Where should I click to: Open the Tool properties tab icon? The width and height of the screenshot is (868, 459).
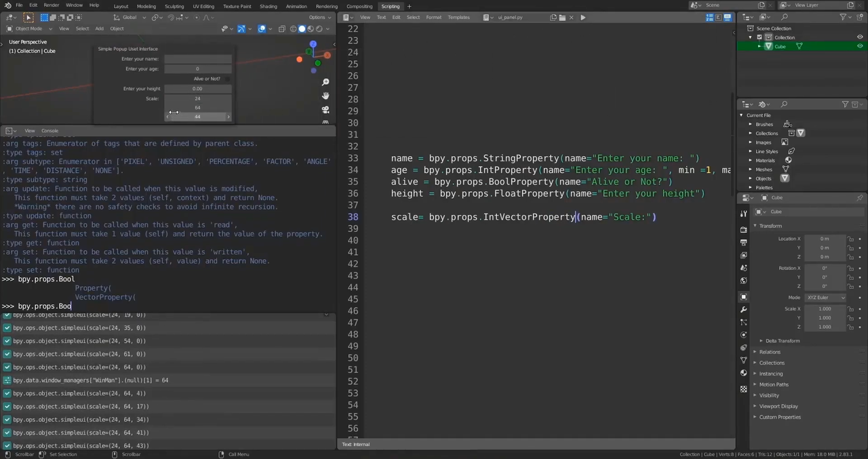[x=744, y=214]
